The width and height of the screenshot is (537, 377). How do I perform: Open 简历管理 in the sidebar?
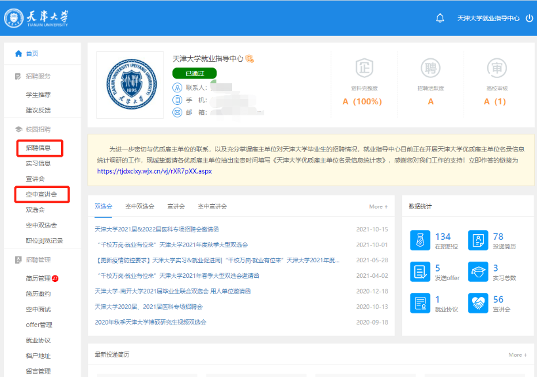pos(38,278)
